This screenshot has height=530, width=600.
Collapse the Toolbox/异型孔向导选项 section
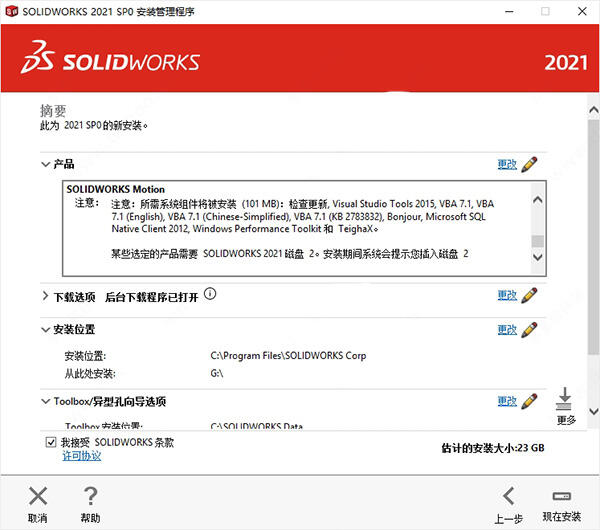click(46, 401)
